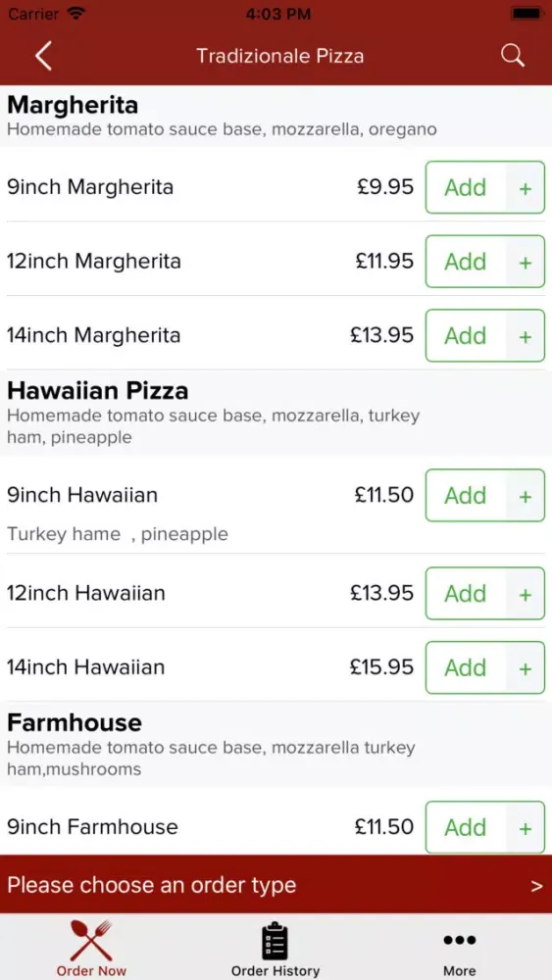The width and height of the screenshot is (552, 980).
Task: Open the Order Now tab
Action: pos(91,948)
